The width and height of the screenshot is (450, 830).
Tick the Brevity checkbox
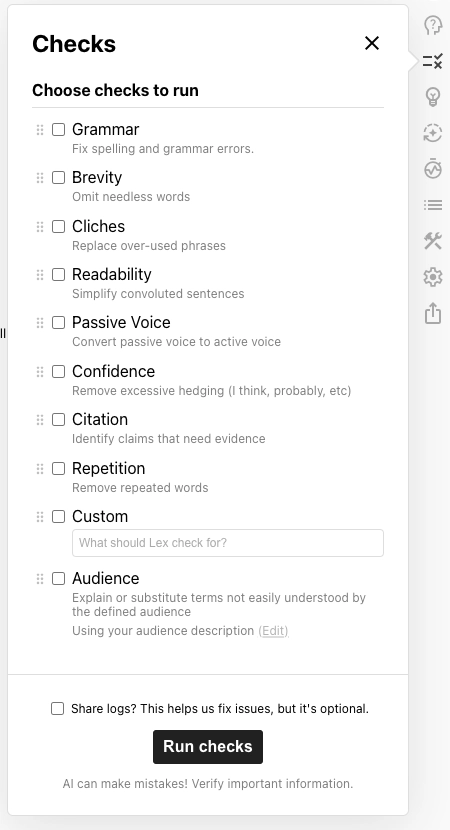tap(58, 177)
